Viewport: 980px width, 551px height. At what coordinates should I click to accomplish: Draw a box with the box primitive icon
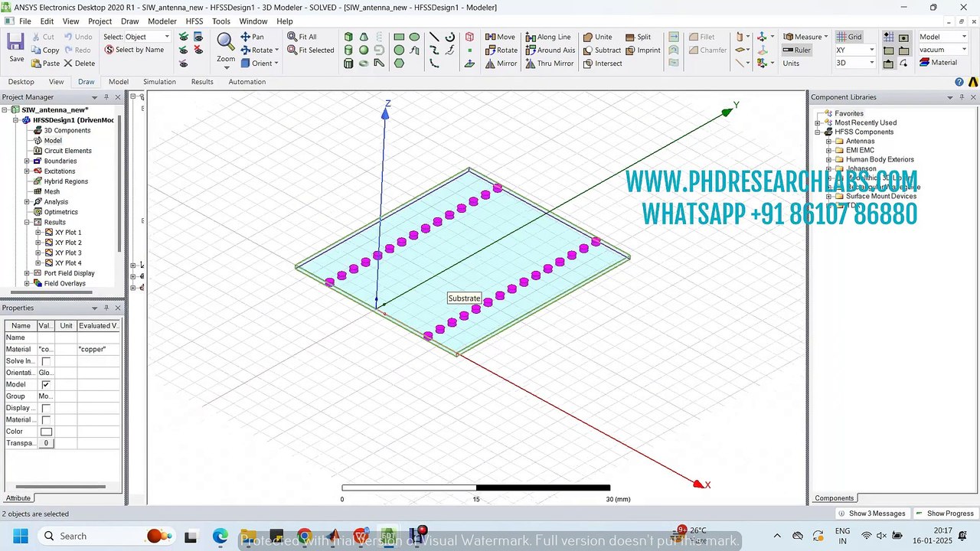(348, 37)
